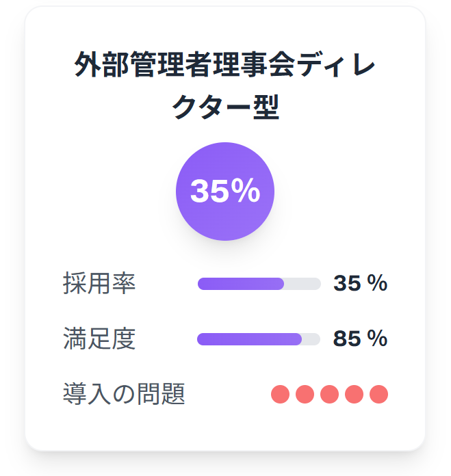Click the 満足度 progress bar
The image size is (451, 476).
click(259, 339)
